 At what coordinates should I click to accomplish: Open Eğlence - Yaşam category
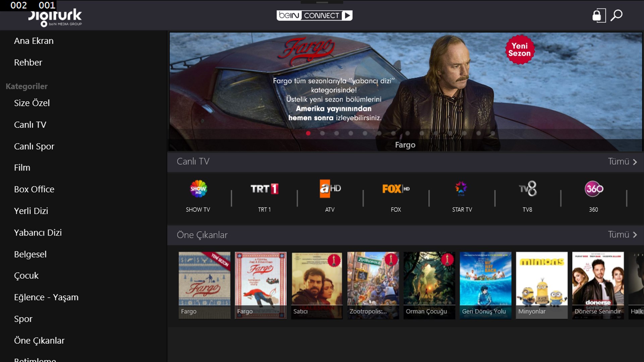(x=46, y=298)
